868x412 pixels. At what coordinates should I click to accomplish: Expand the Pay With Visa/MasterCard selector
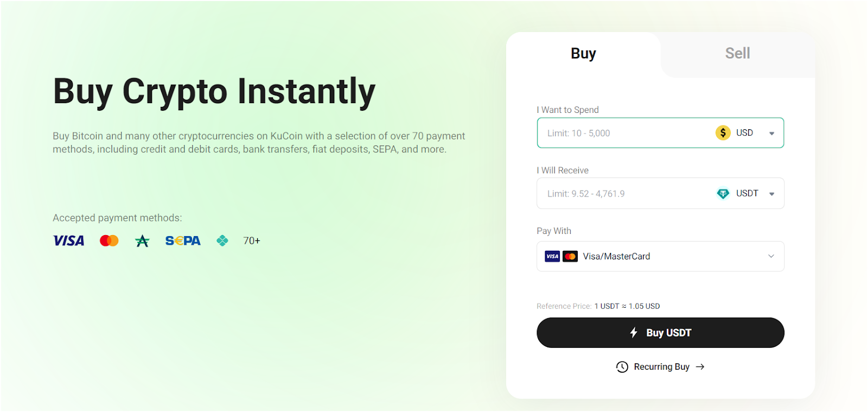pos(660,256)
